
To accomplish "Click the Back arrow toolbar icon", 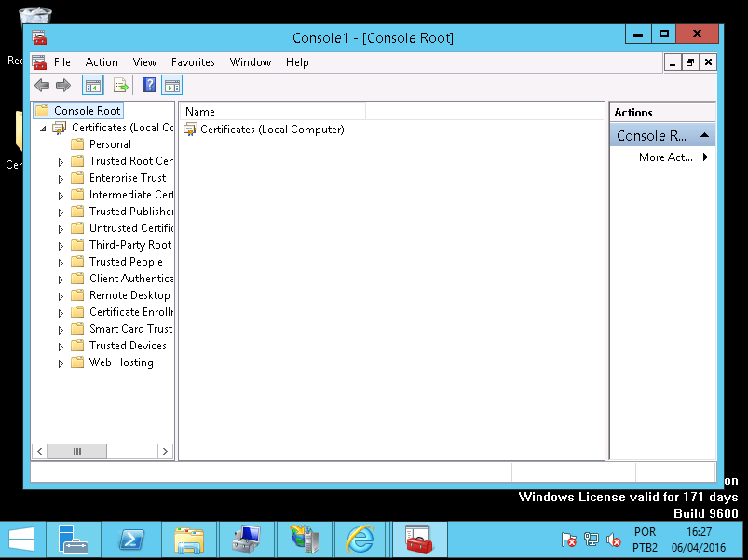I will click(42, 86).
